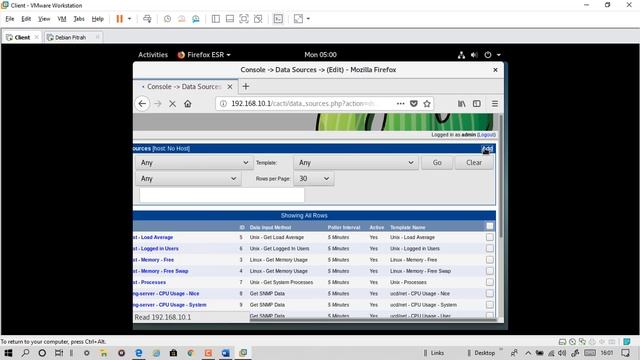Check the Processes row checkbox
The image size is (640, 360).
[x=490, y=282]
